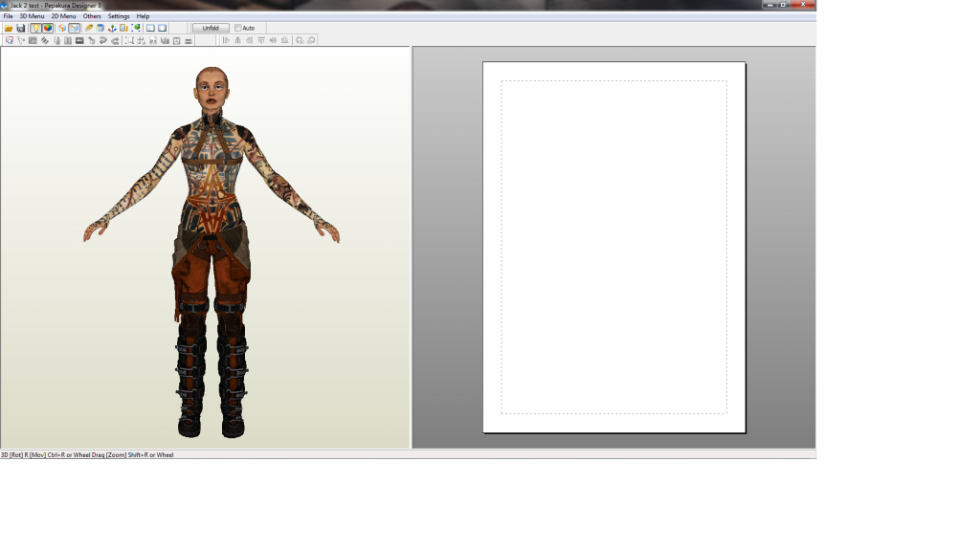Click the first window layout icon
Viewport: 980px width, 549px height.
(150, 28)
